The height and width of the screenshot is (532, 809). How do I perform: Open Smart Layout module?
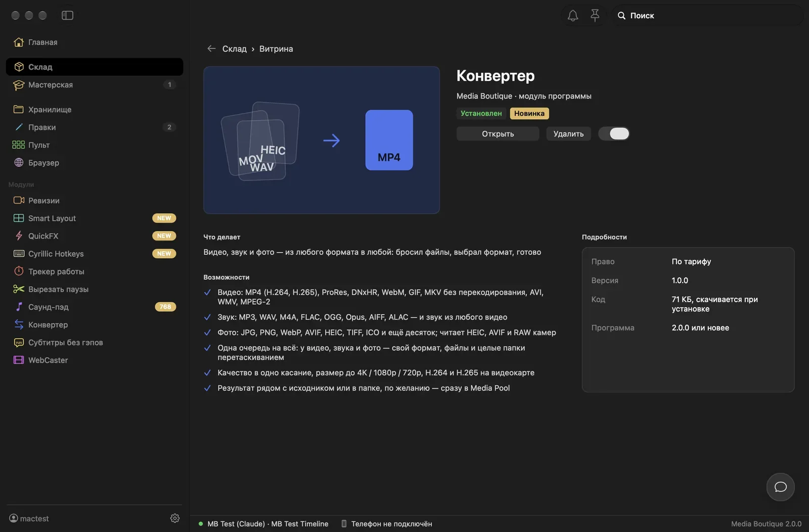coord(95,218)
